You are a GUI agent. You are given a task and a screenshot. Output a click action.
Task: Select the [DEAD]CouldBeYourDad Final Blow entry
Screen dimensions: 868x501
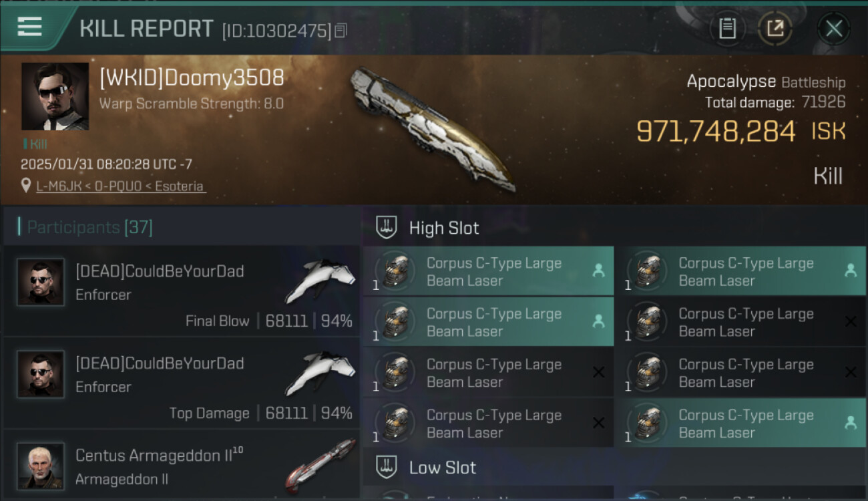[x=182, y=291]
